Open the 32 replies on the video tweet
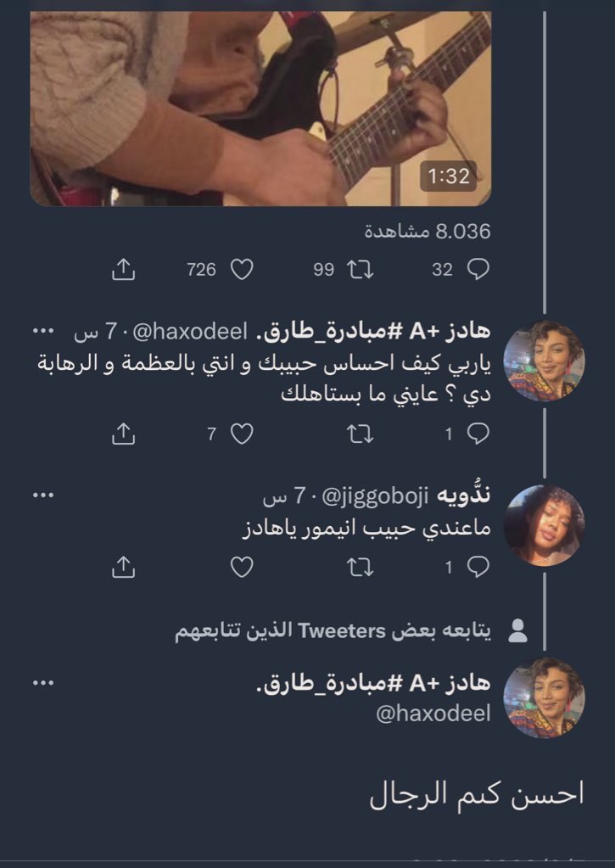The height and width of the screenshot is (868, 615). (x=478, y=270)
